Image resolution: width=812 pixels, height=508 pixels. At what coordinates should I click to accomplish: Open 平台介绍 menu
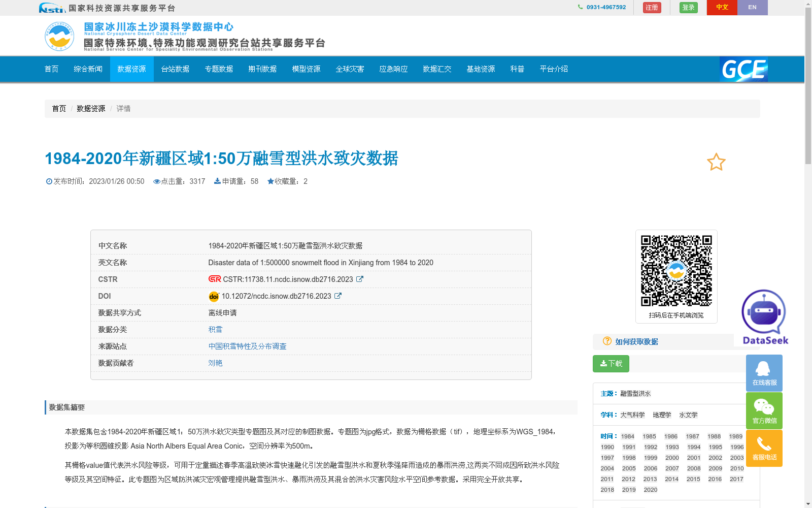554,69
